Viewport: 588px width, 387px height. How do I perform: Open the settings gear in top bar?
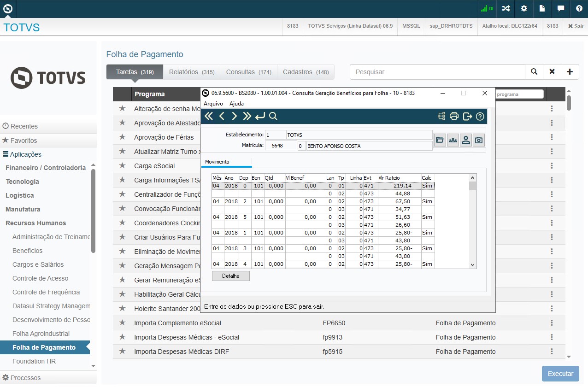click(524, 8)
